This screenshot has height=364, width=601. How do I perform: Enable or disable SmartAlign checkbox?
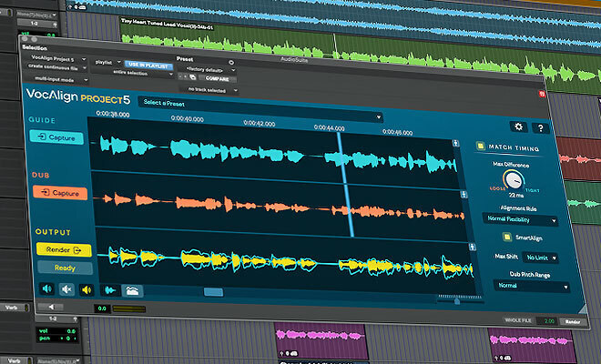507,238
